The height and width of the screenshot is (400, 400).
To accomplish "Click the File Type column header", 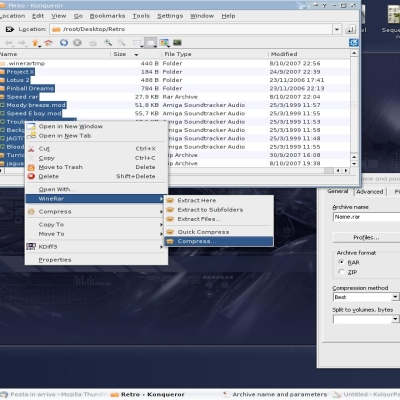I will 214,54.
